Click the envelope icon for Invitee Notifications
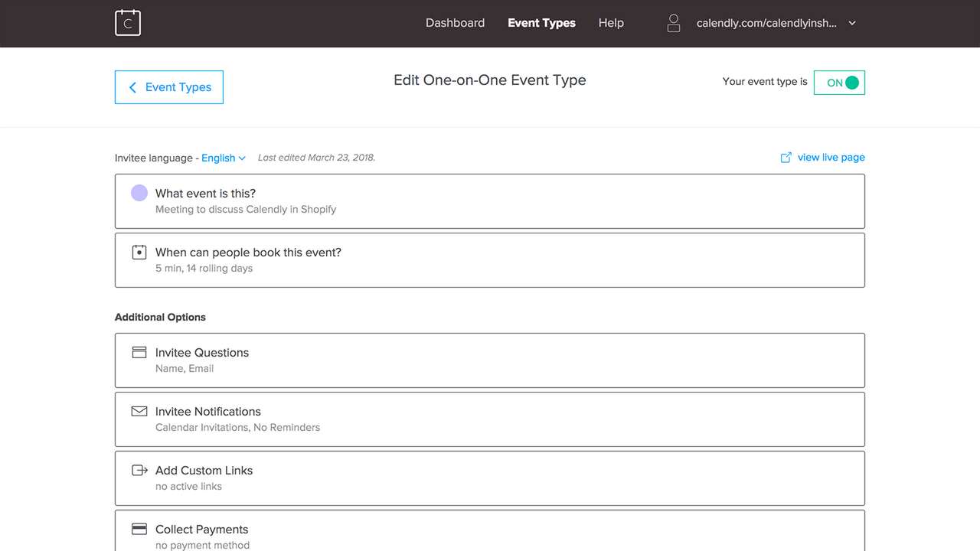980x551 pixels. (139, 410)
